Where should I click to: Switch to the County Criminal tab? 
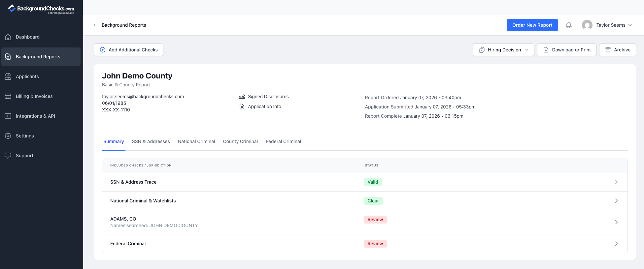tap(240, 141)
